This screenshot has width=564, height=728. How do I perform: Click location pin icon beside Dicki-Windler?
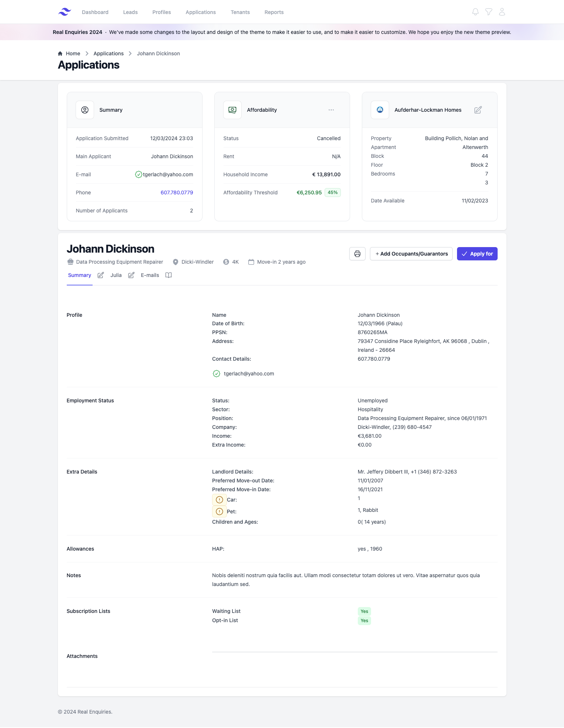[x=176, y=262]
